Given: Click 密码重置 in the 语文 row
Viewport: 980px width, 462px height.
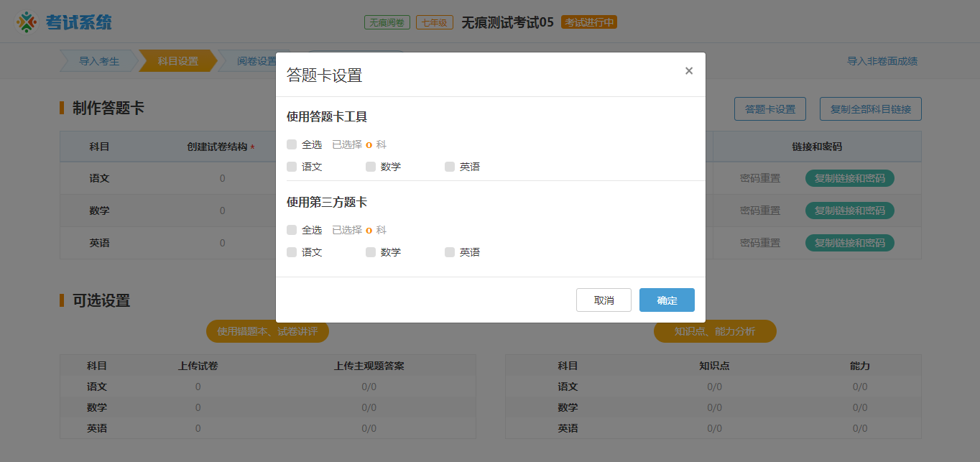Looking at the screenshot, I should point(760,178).
